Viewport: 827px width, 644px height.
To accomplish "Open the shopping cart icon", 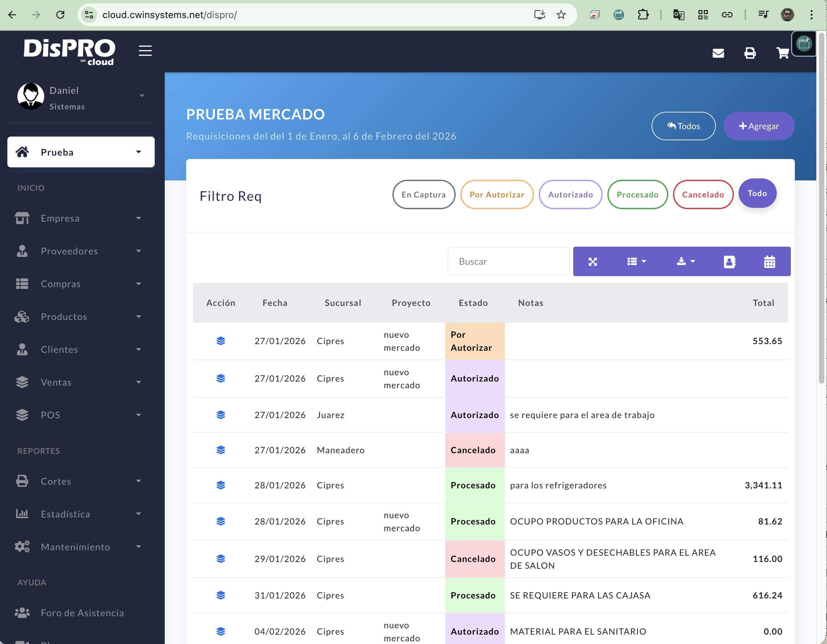I will click(782, 53).
